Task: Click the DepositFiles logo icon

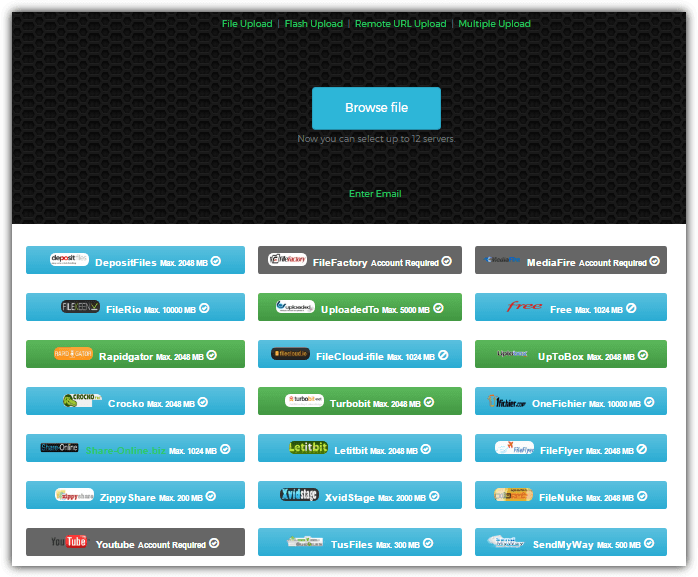Action: (x=69, y=260)
